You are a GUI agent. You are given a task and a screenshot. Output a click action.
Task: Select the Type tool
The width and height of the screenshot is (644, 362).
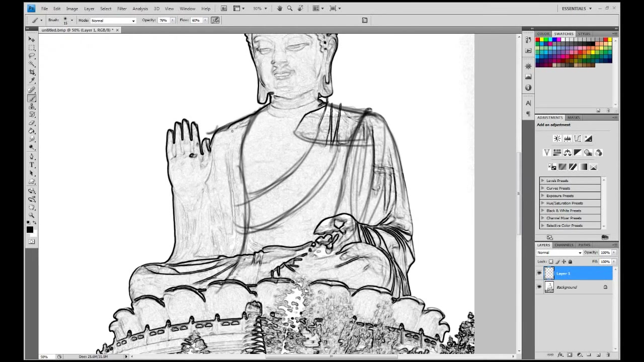[x=32, y=165]
